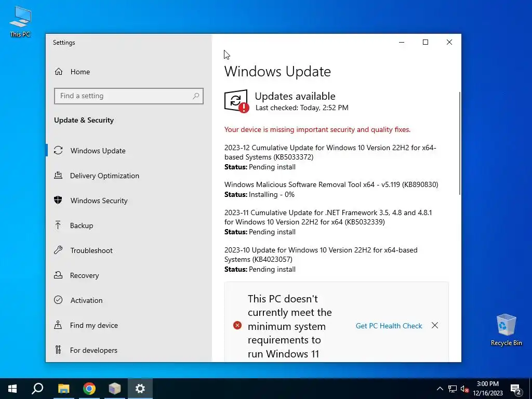Click the Windows Update page vertical scrollbar
Screen dimensions: 532x399
click(459, 143)
